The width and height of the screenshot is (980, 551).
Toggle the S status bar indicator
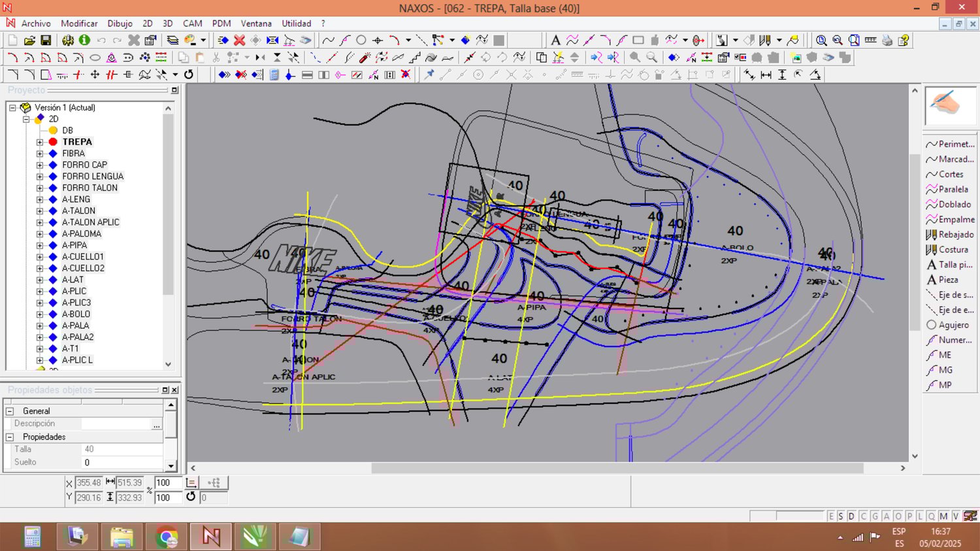click(x=841, y=516)
